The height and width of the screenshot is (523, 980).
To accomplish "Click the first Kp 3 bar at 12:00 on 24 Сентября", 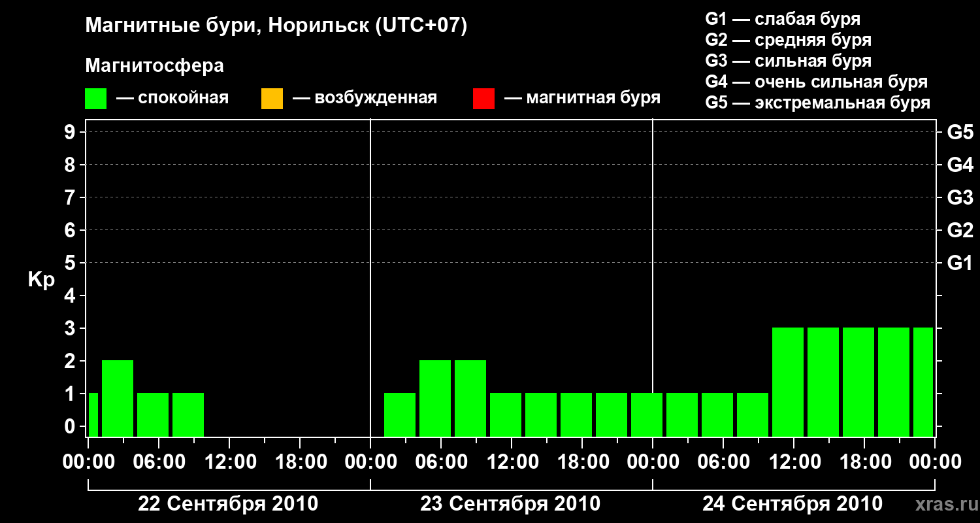I will [788, 382].
